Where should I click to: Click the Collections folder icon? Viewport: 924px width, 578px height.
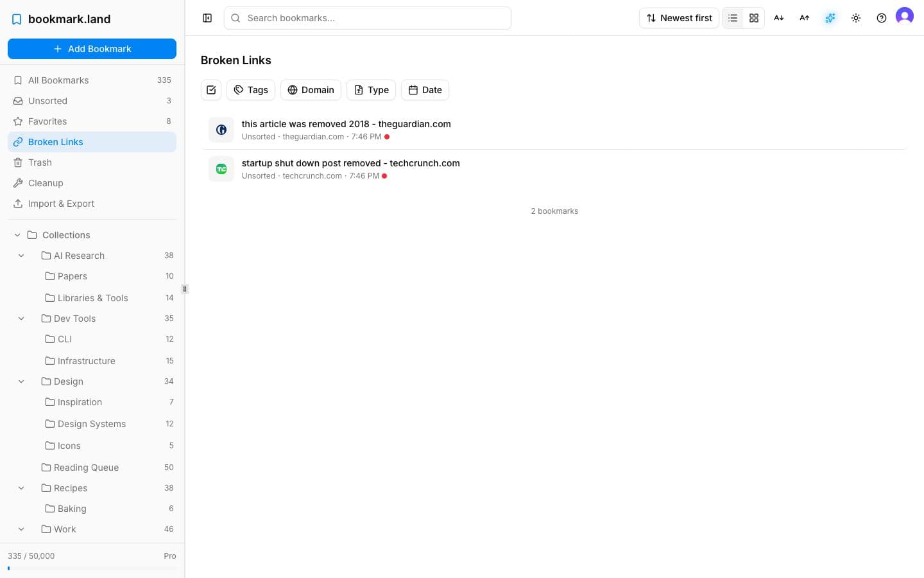tap(32, 235)
